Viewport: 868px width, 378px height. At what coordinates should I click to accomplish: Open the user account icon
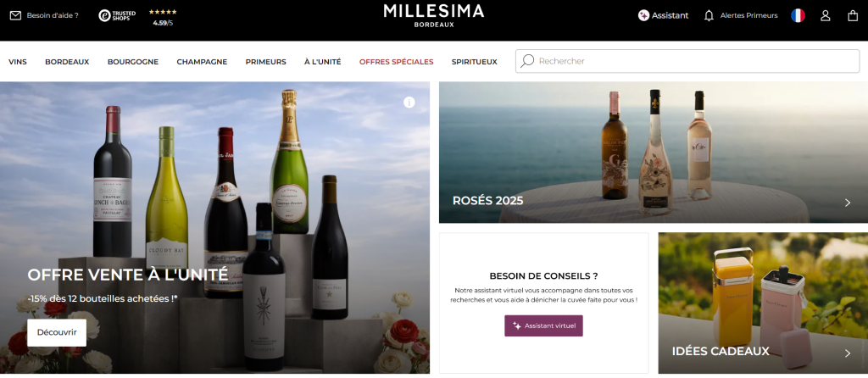[x=826, y=15]
